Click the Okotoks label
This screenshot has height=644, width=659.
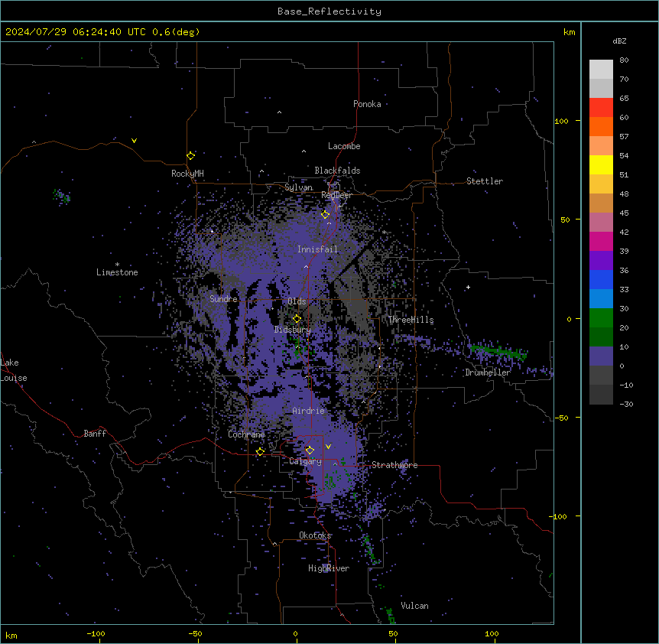315,535
